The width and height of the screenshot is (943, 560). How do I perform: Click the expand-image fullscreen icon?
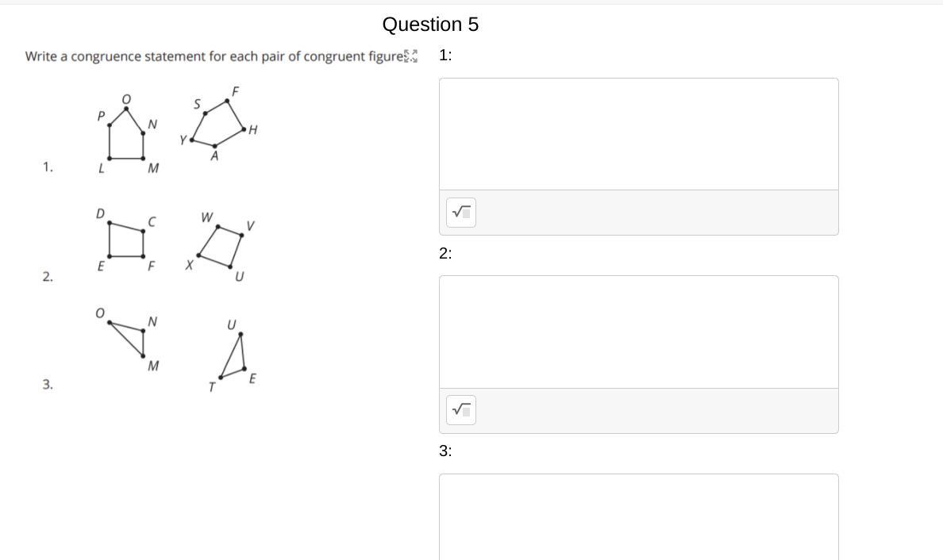click(x=410, y=56)
